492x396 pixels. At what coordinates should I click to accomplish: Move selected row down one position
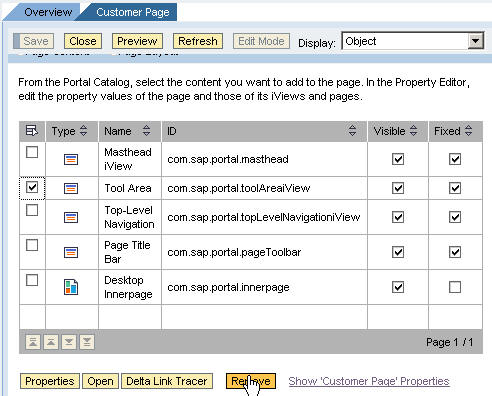tap(69, 342)
